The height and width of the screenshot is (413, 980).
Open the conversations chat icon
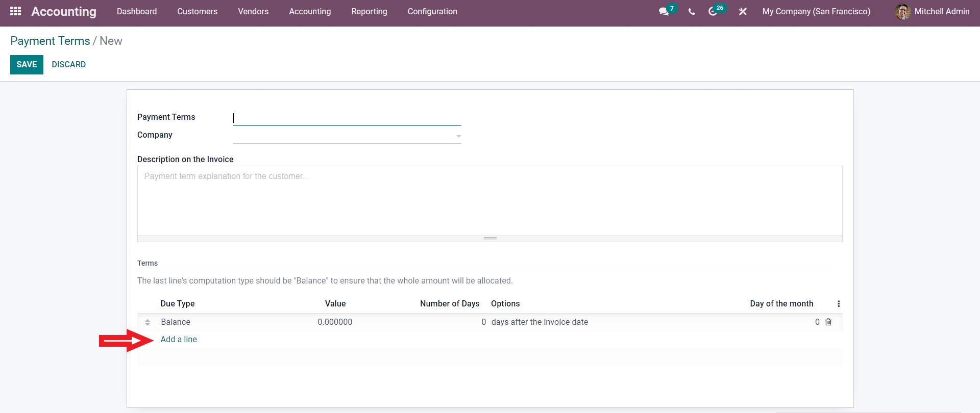click(x=664, y=11)
